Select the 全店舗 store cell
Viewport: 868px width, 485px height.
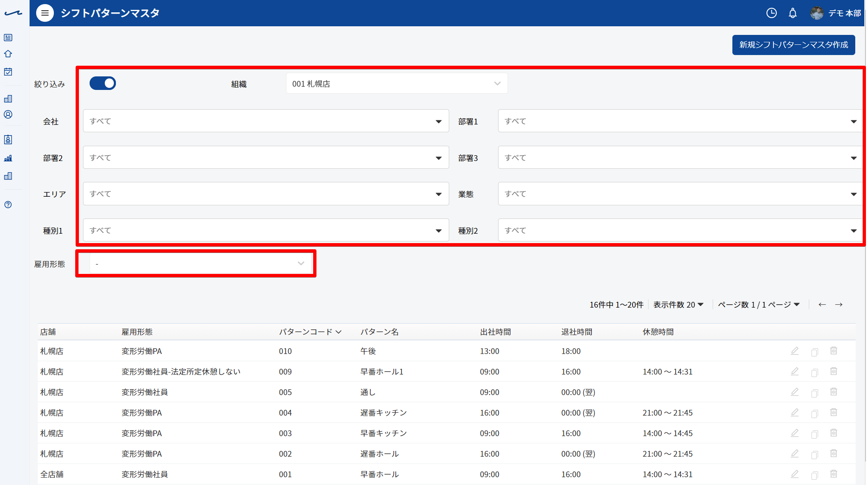(x=52, y=474)
